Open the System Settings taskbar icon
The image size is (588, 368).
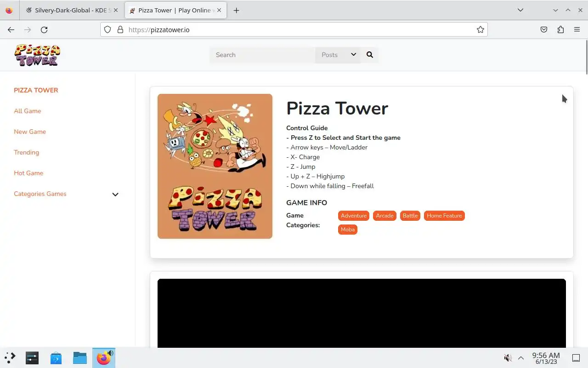(x=32, y=357)
